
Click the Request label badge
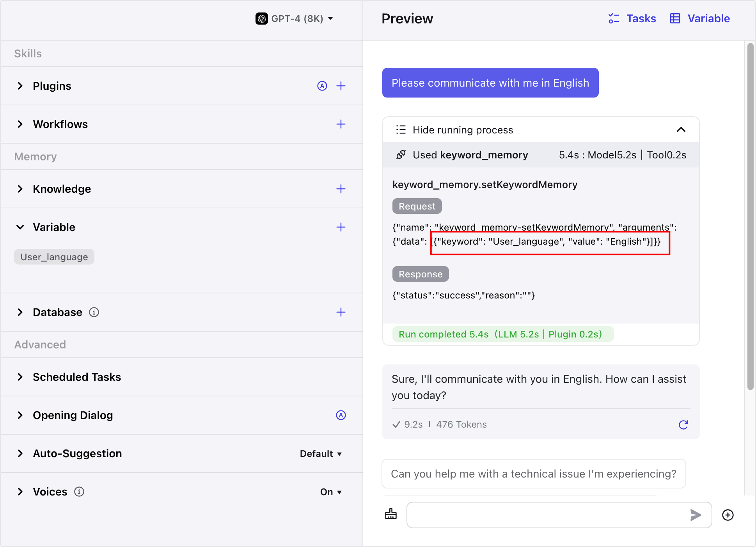tap(417, 206)
